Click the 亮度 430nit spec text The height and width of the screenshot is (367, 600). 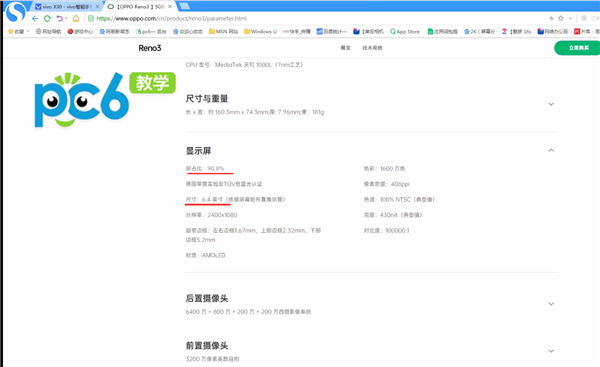(393, 215)
